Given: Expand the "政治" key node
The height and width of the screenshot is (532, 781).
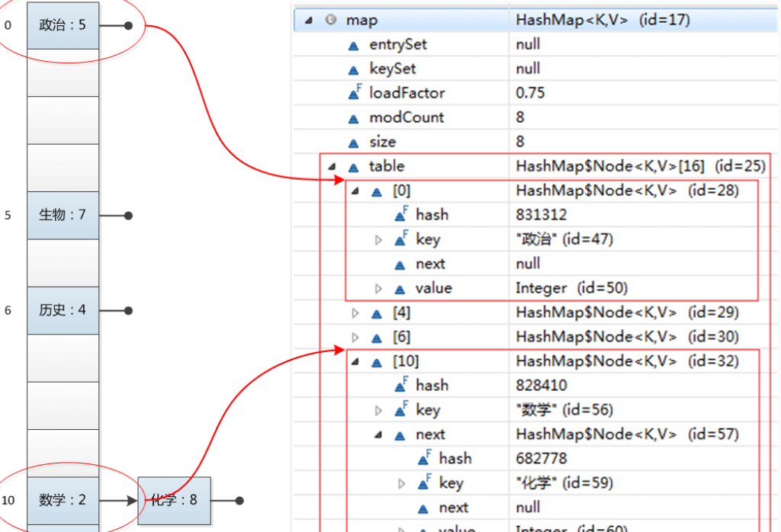Looking at the screenshot, I should click(x=378, y=240).
